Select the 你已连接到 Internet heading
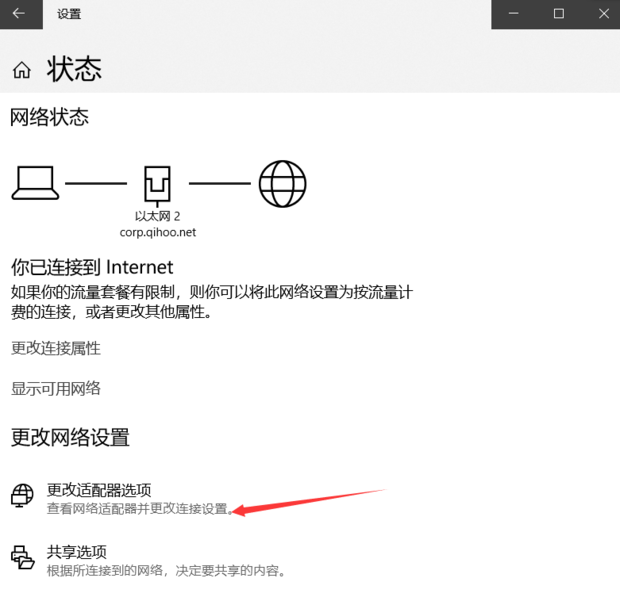The height and width of the screenshot is (601, 620). point(92,267)
